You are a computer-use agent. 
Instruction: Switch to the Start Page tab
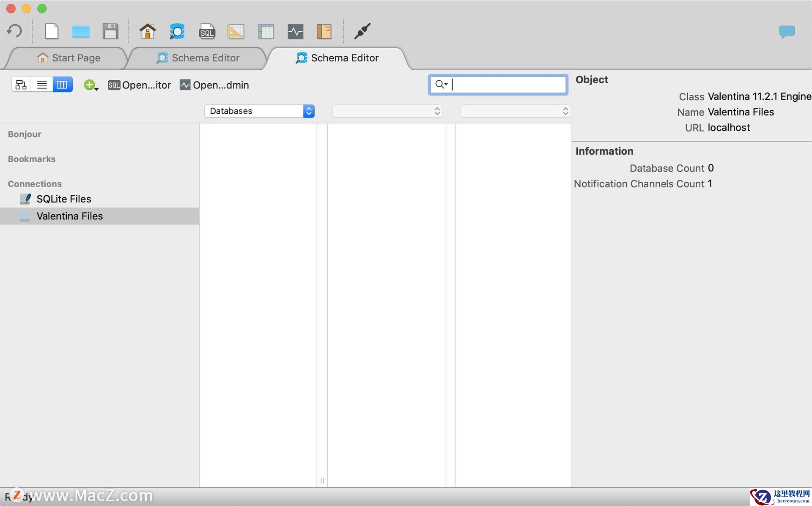69,58
